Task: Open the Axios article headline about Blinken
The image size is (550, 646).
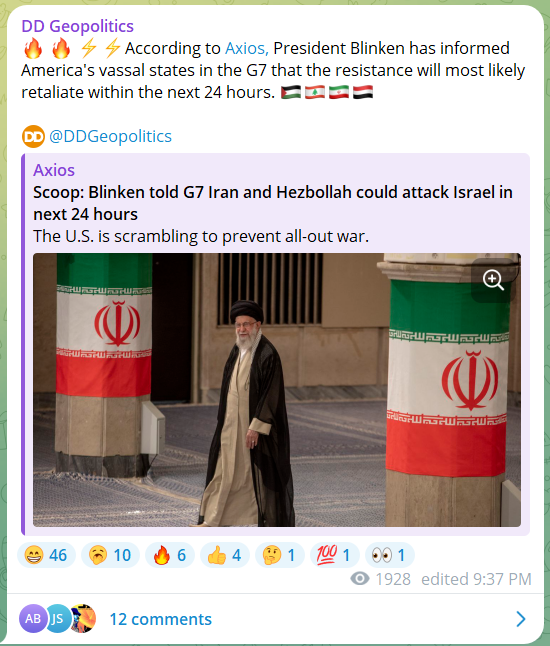Action: (x=273, y=203)
